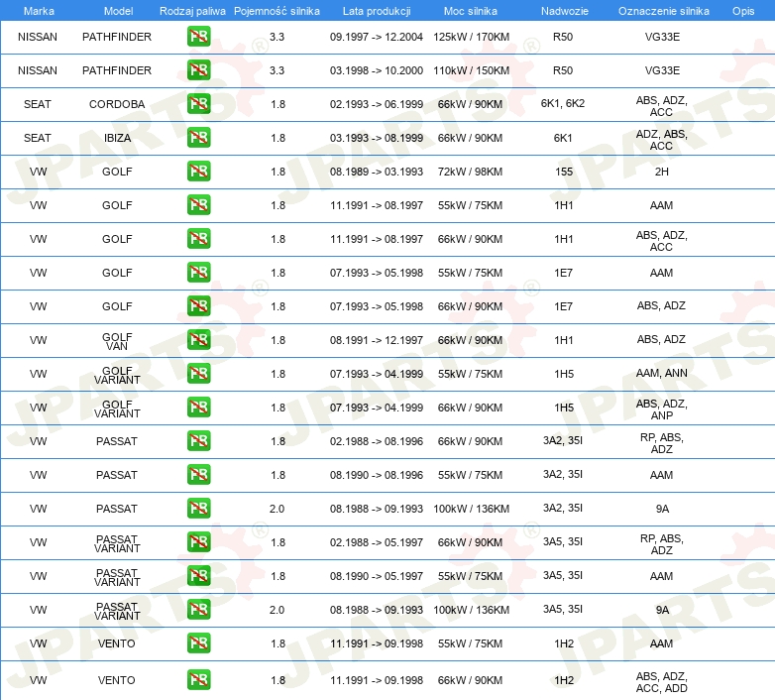Image resolution: width=775 pixels, height=700 pixels.
Task: Select the Model column header
Action: click(x=118, y=11)
